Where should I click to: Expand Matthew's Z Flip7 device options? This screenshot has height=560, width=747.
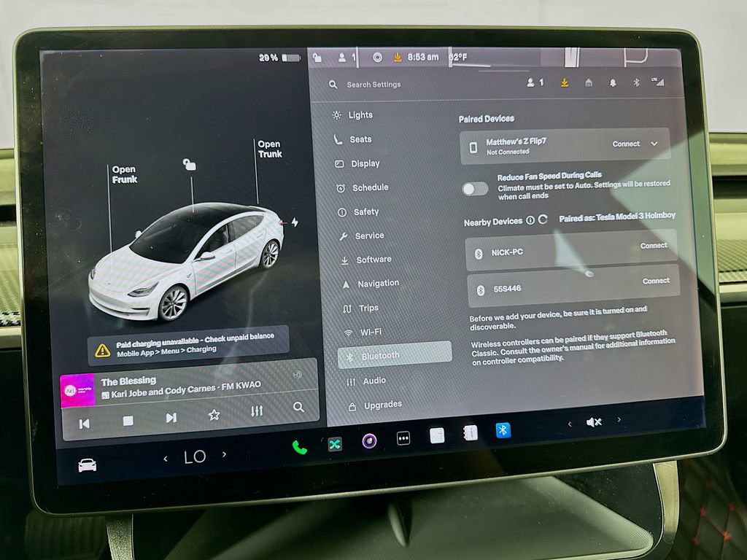click(654, 144)
